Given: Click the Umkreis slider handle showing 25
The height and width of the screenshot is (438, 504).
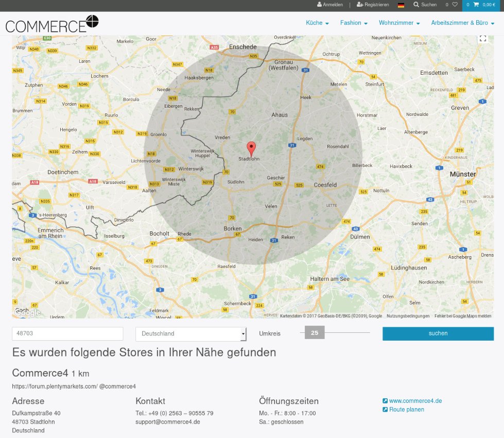Looking at the screenshot, I should point(315,332).
